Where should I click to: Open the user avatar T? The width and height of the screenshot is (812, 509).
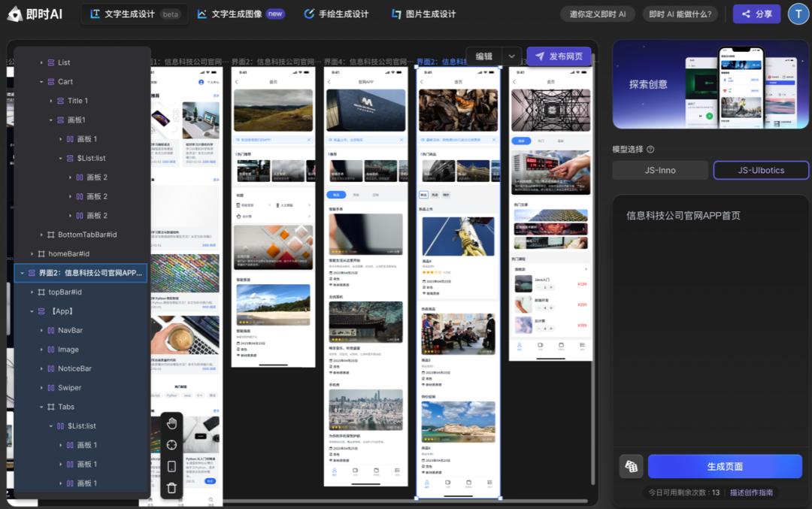coord(798,14)
